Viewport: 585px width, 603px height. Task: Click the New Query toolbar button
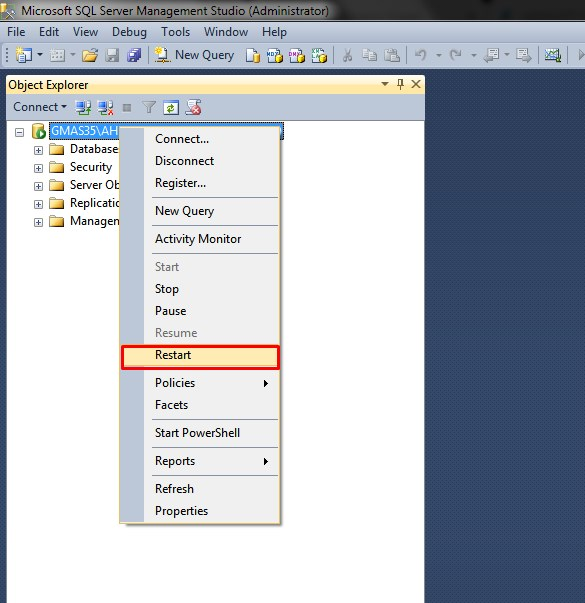[194, 55]
